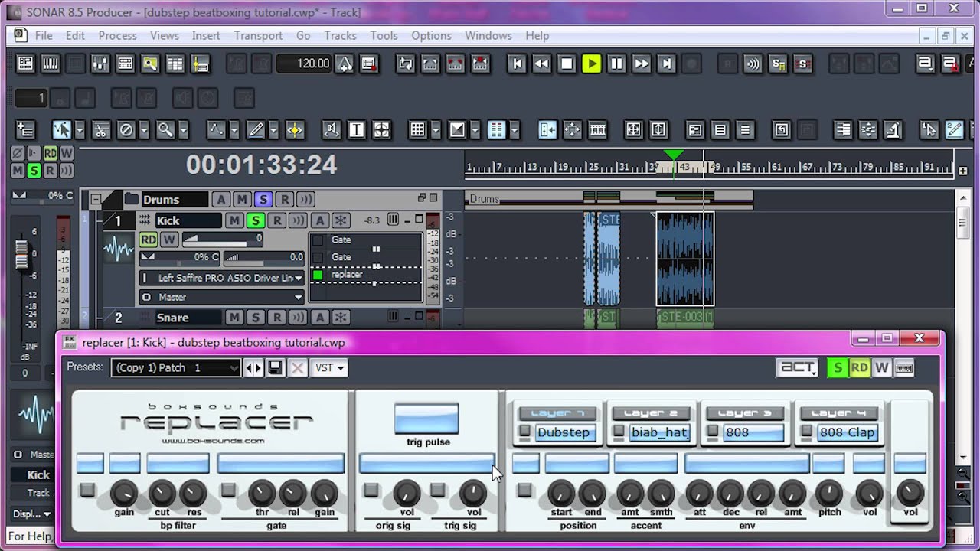980x551 pixels.
Task: Open the Console mixer view icon
Action: pyautogui.click(x=100, y=64)
